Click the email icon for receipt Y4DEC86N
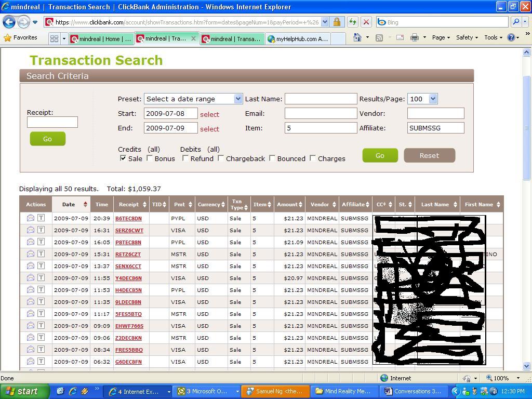 (31, 277)
